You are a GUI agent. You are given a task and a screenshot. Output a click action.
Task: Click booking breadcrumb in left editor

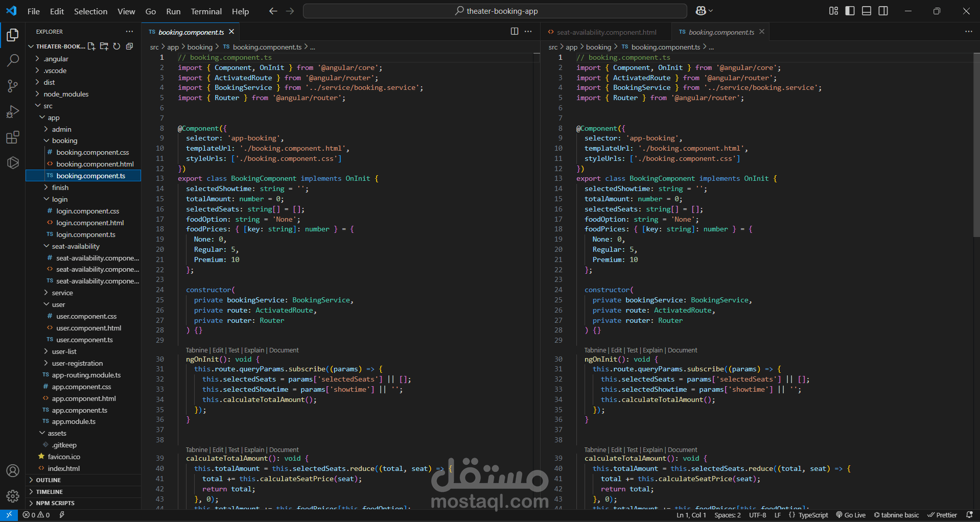200,47
